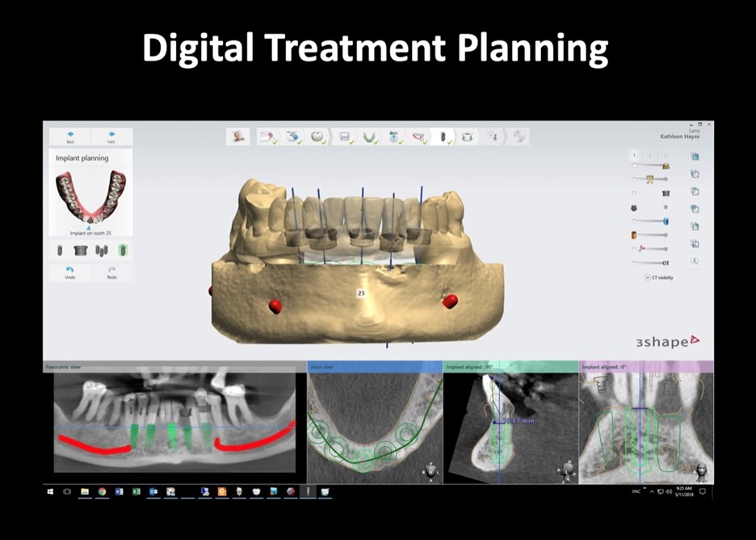Click the Undo icon in the left panel
756x540 pixels.
tap(69, 272)
